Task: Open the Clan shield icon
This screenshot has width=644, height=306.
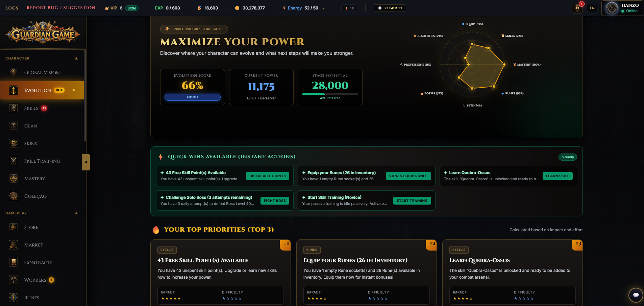Action: 14,126
